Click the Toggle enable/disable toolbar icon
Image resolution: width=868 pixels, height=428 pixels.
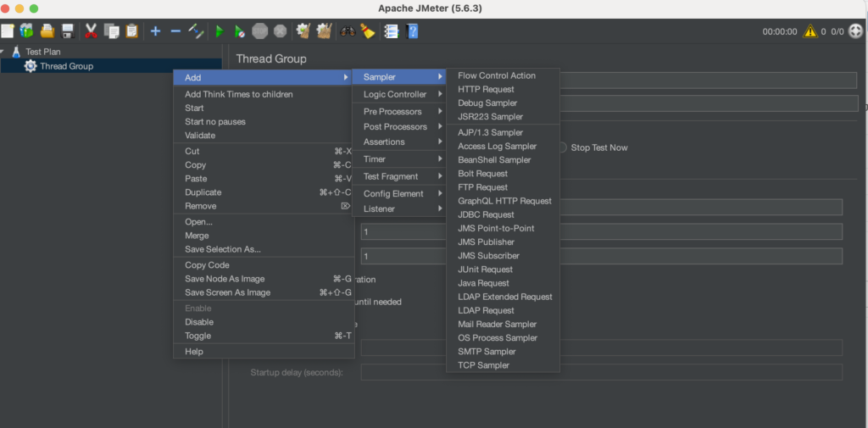coord(196,31)
